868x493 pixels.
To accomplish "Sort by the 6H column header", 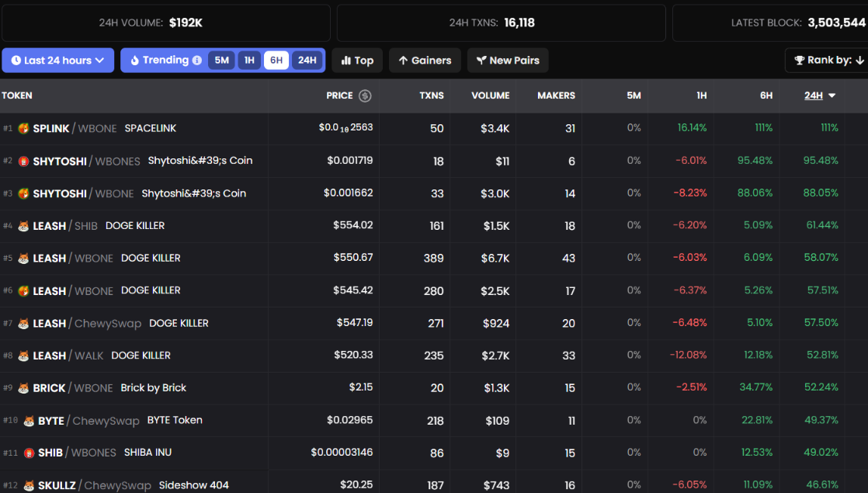I will 766,95.
